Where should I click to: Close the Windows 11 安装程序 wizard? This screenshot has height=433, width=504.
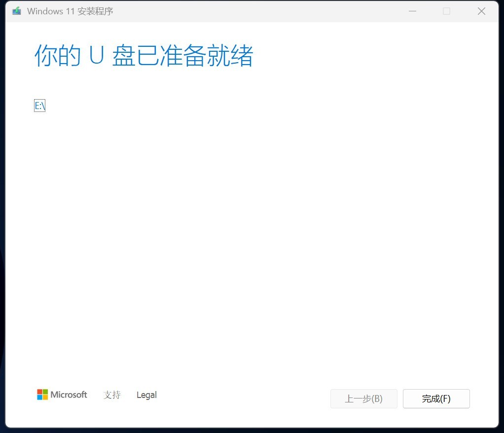coord(481,11)
